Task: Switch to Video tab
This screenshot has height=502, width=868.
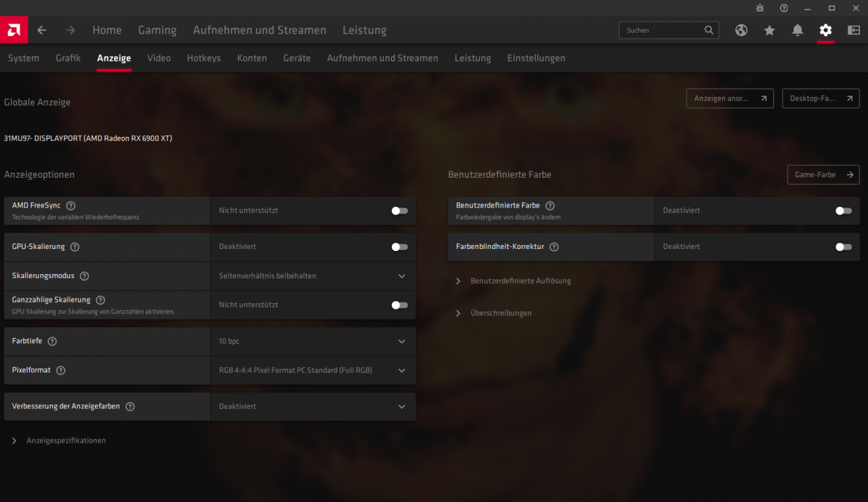Action: click(x=159, y=58)
